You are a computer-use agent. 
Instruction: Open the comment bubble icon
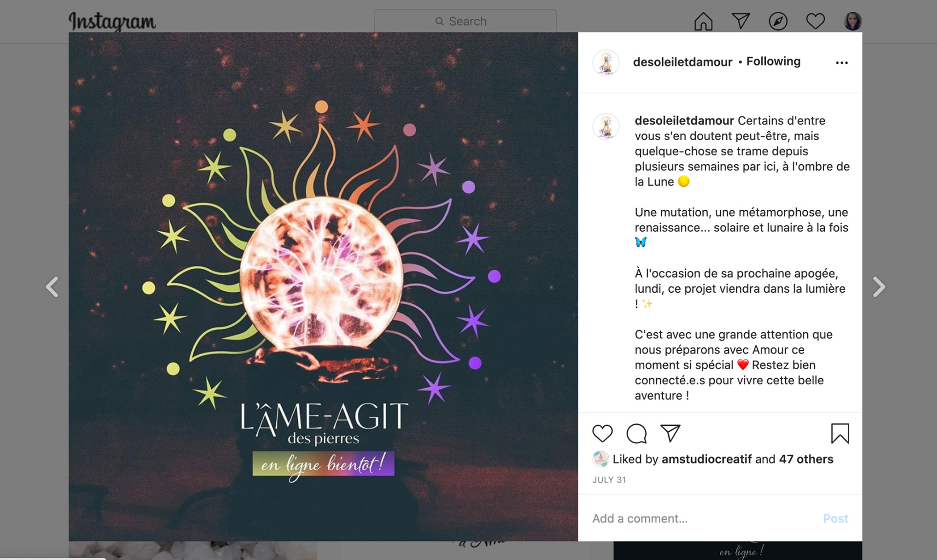(636, 433)
